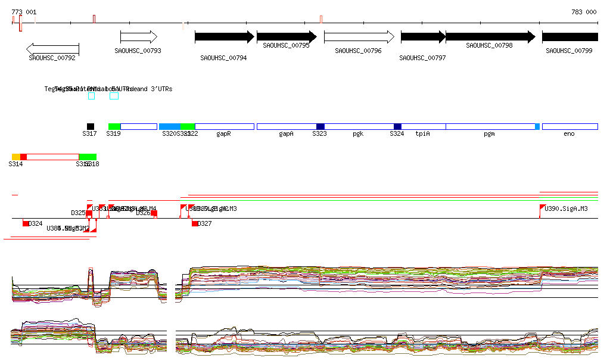Click the black S317 segment square

pyautogui.click(x=91, y=126)
